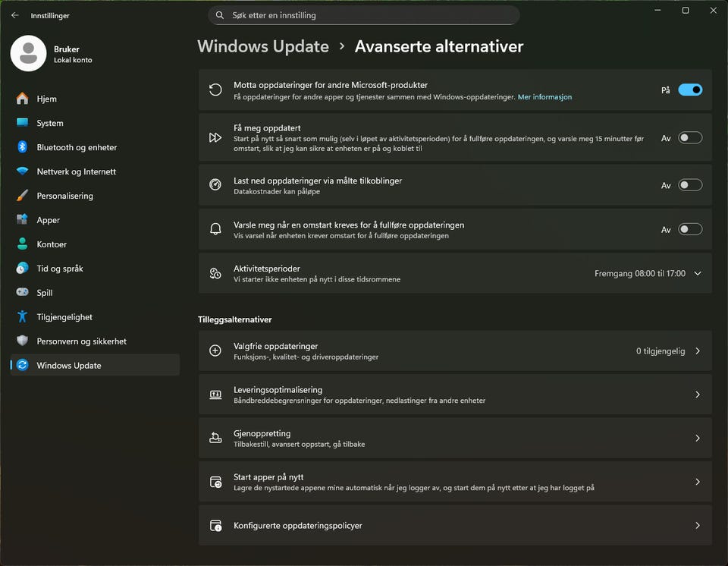Open the Mer informasjon link
Viewport: 728px width, 566px height.
point(544,97)
